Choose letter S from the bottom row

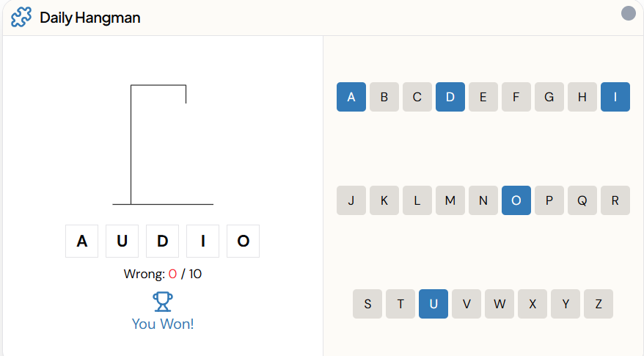(x=367, y=304)
